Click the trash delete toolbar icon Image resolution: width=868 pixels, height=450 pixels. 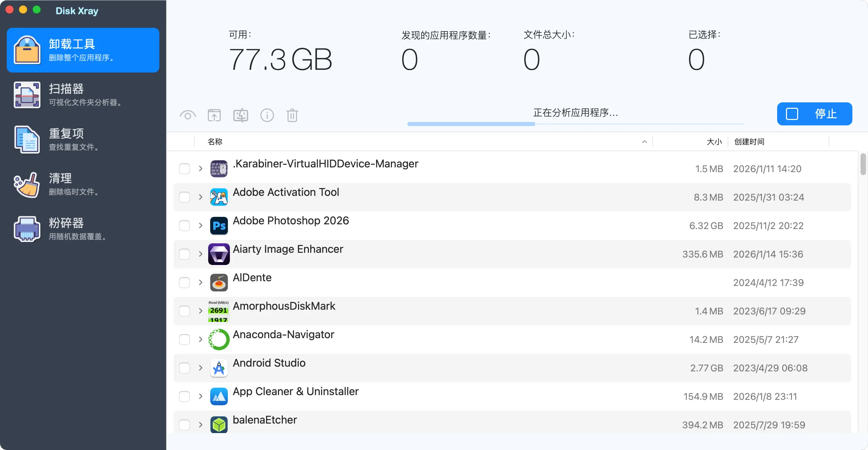point(292,116)
